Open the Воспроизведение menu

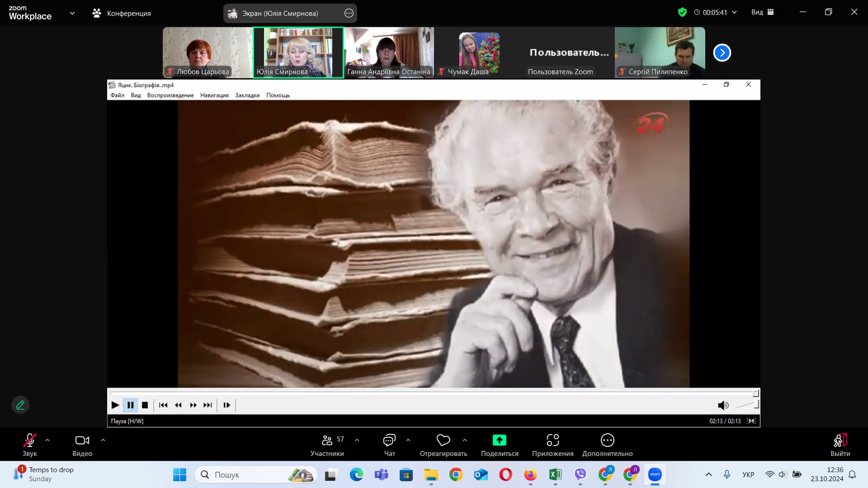point(170,95)
